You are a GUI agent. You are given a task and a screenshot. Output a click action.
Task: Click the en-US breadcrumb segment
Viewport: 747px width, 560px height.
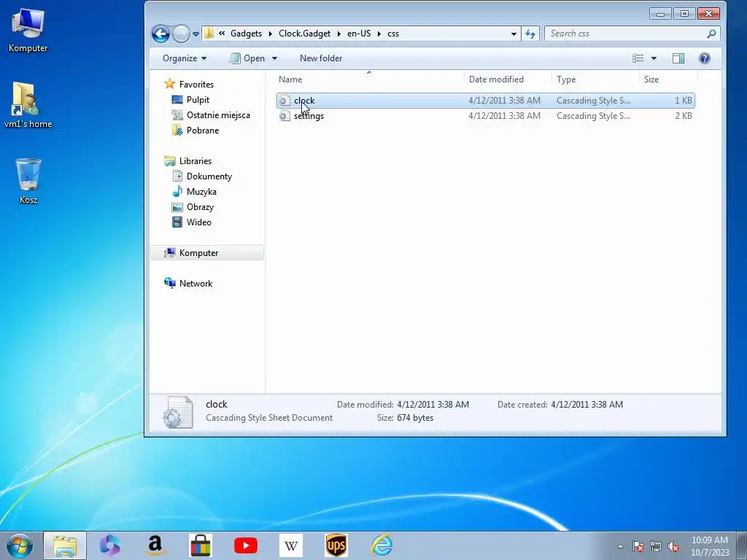(359, 34)
